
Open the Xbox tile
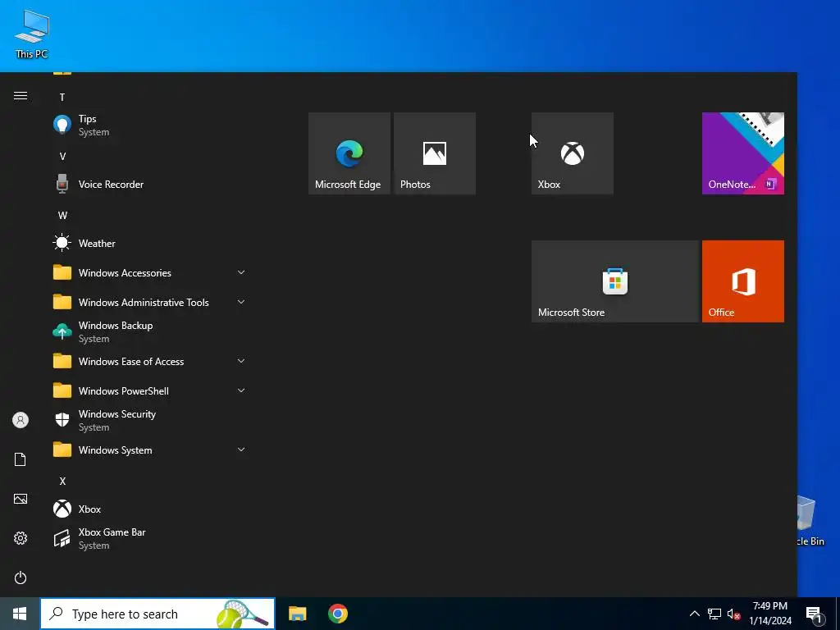572,153
